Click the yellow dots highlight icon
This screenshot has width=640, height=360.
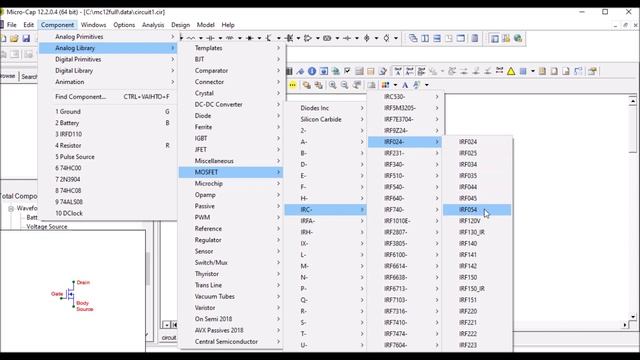click(x=293, y=84)
